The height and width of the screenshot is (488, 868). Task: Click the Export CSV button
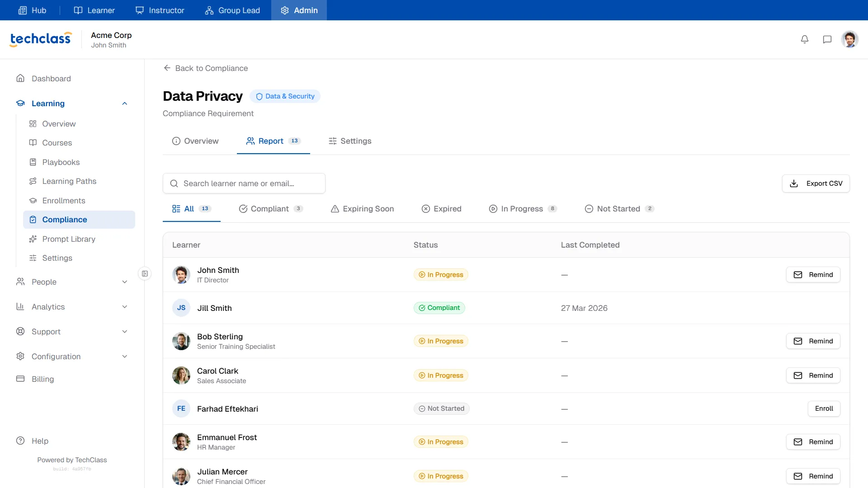(x=816, y=183)
